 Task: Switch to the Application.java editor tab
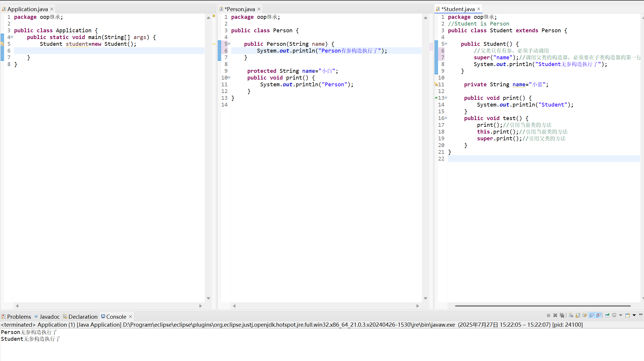click(27, 9)
